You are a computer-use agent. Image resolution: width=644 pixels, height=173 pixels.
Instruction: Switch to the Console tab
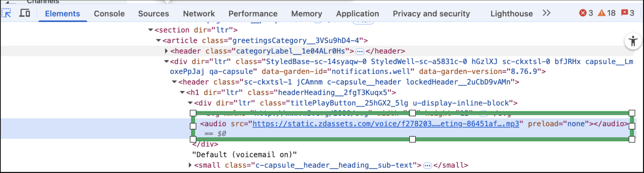[109, 14]
